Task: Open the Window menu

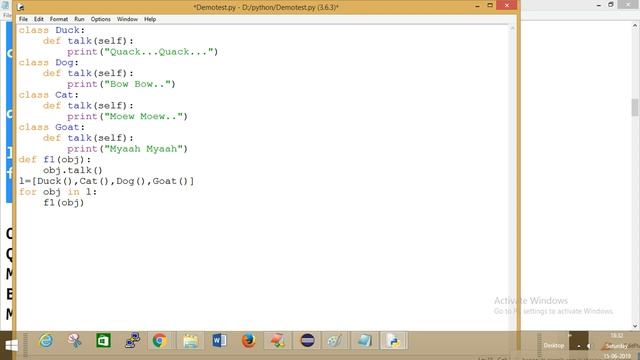Action: coord(127,19)
